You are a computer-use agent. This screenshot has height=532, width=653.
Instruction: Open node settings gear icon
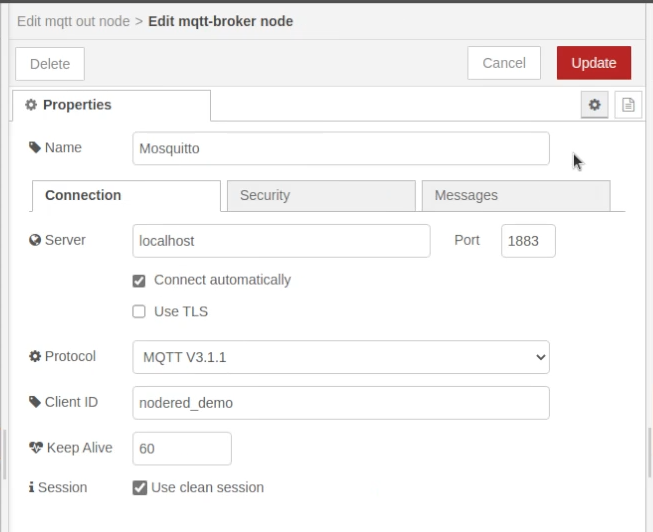coord(595,104)
